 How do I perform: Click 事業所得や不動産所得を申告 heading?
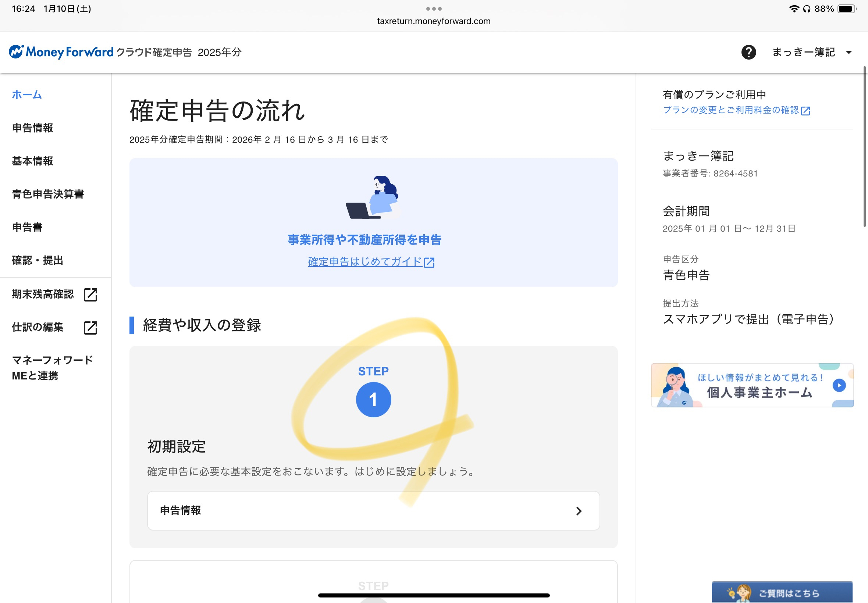click(364, 239)
